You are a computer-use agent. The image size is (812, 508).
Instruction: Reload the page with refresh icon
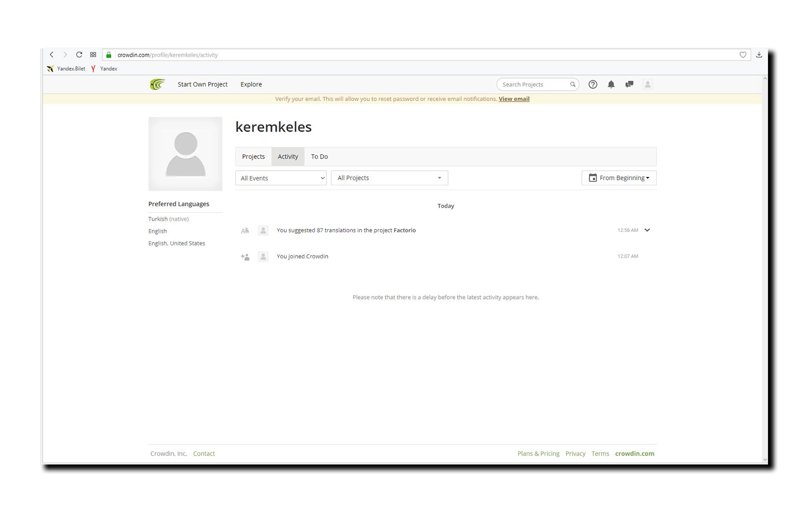pos(79,55)
